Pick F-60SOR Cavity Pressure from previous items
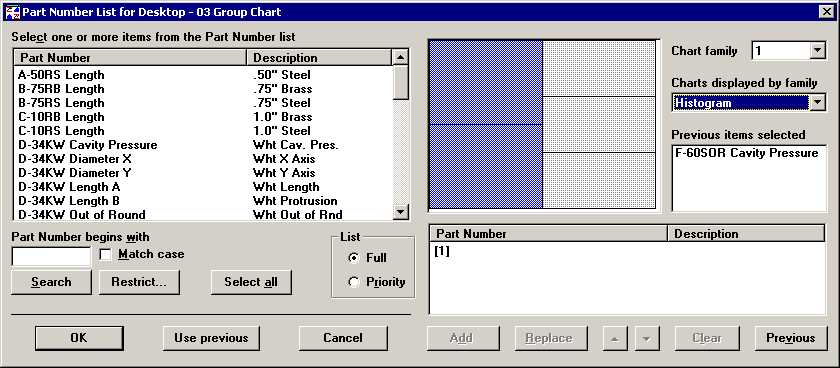The image size is (840, 368). pyautogui.click(x=746, y=153)
